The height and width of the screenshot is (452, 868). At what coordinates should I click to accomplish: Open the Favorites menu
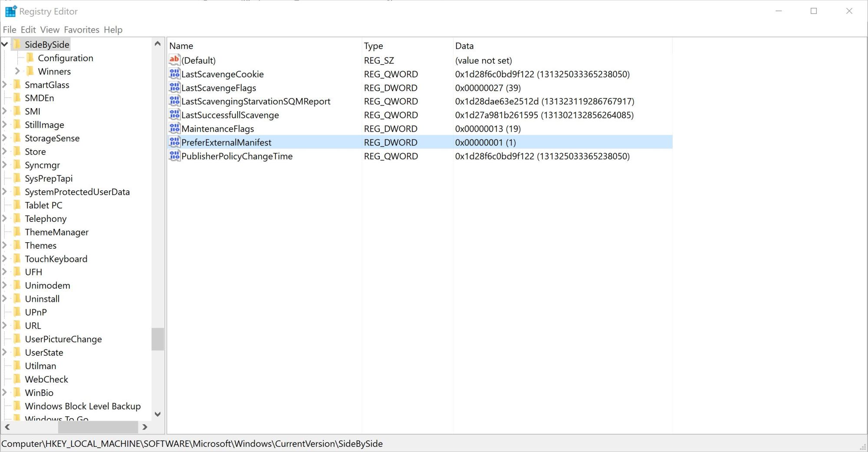tap(81, 30)
